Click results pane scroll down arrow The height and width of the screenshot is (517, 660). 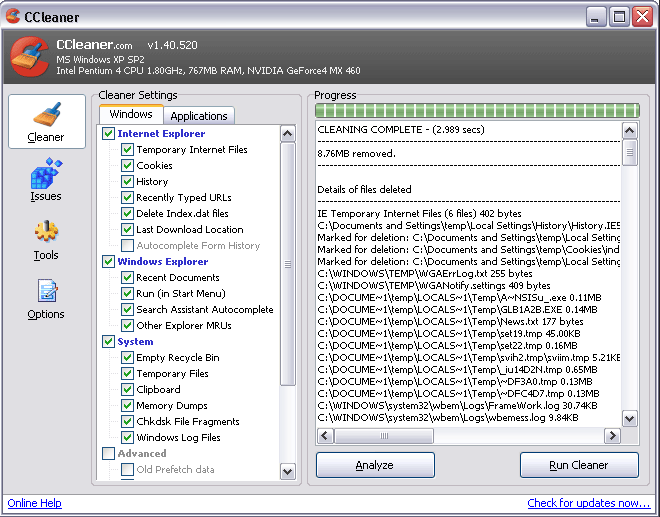pos(630,419)
